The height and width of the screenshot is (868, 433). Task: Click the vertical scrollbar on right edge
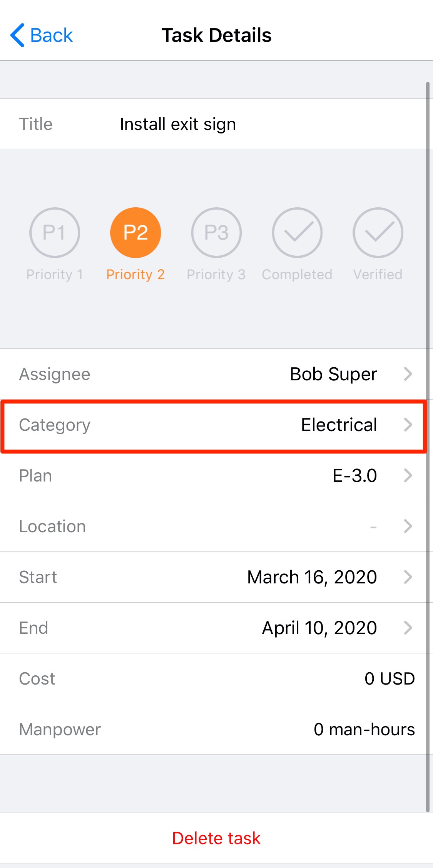click(428, 446)
